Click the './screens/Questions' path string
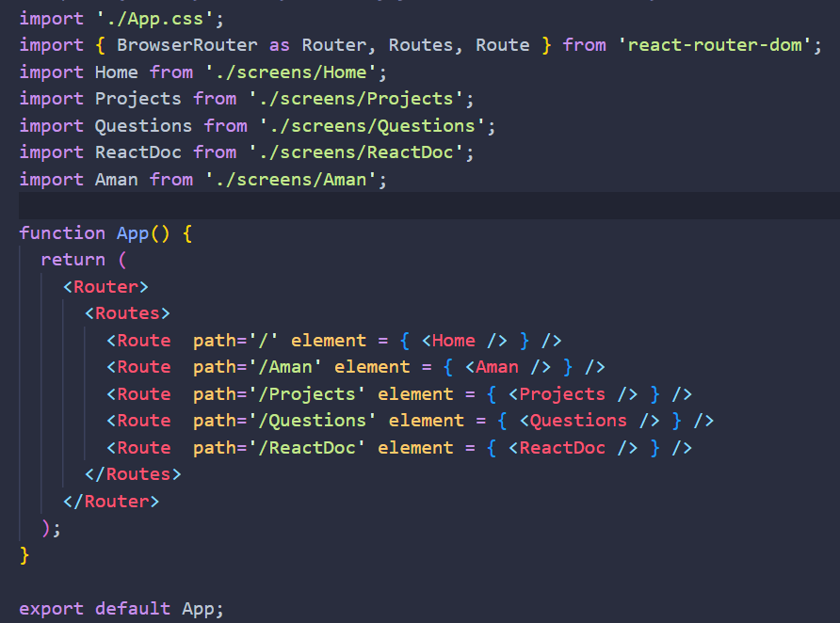Viewport: 840px width, 623px height. click(x=372, y=126)
